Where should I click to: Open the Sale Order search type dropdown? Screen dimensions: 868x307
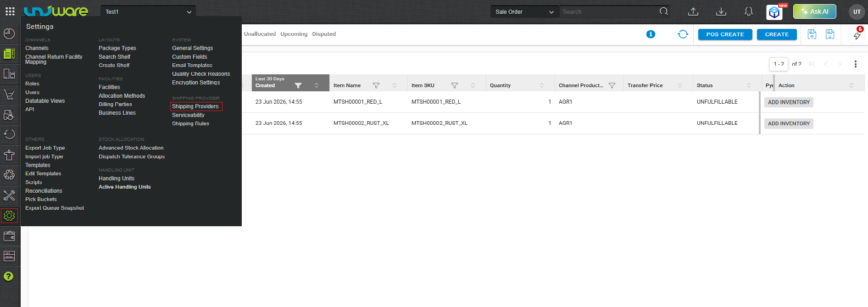click(x=524, y=12)
